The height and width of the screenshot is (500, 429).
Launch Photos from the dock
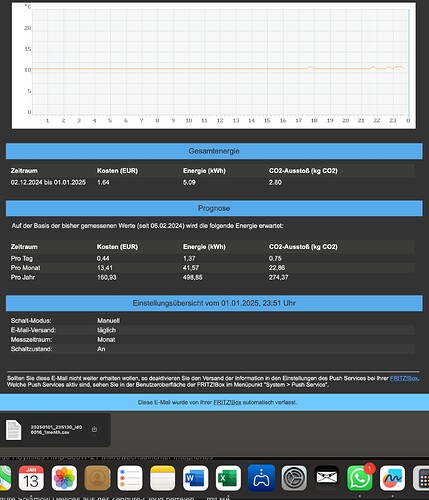[64, 478]
